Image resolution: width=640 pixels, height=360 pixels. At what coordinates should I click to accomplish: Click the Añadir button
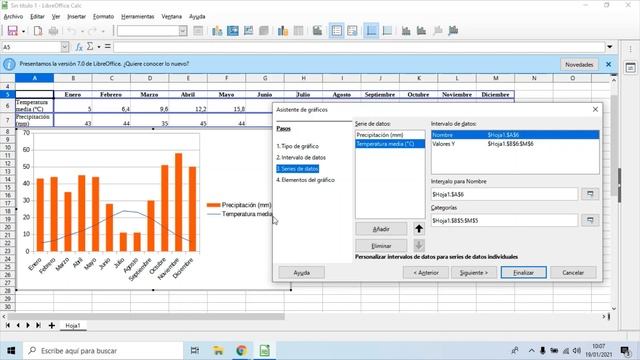381,229
